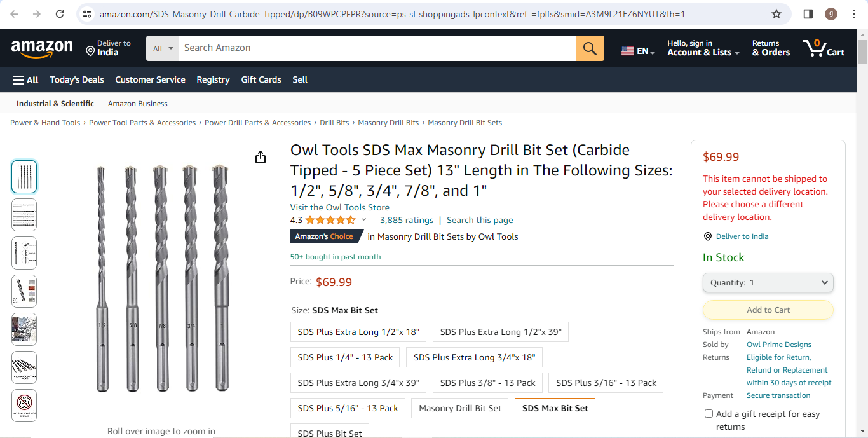Open Today's Deals from the navigation bar
Viewport: 868px width, 438px height.
pos(76,79)
